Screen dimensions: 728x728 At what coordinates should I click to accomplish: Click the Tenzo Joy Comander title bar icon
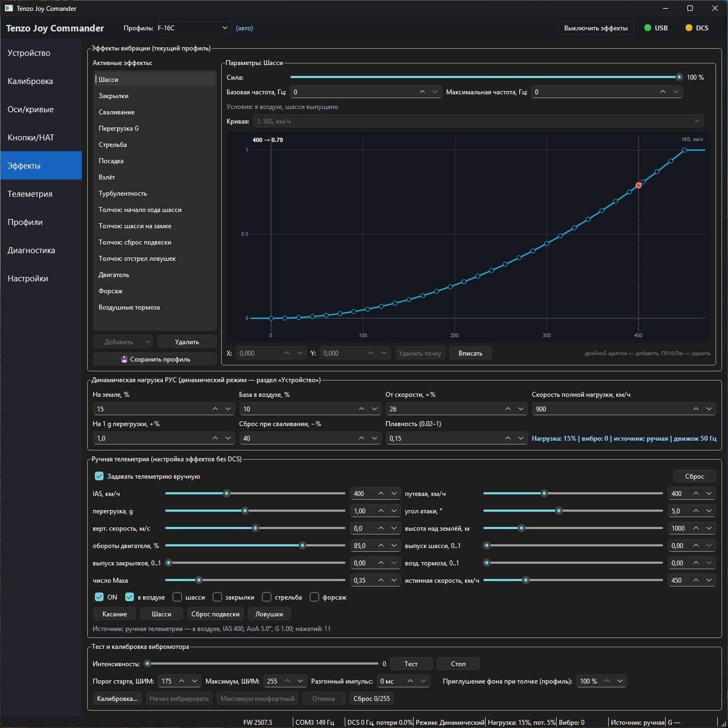(x=9, y=8)
